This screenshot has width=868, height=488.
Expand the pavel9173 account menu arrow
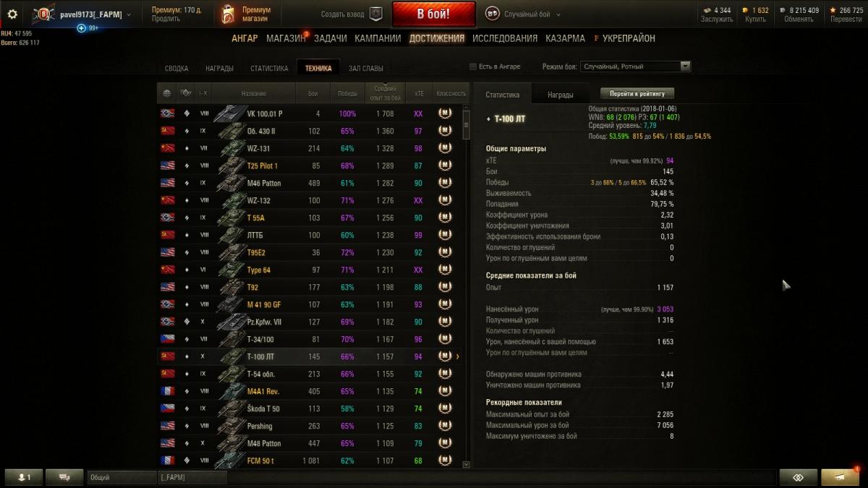click(x=129, y=14)
